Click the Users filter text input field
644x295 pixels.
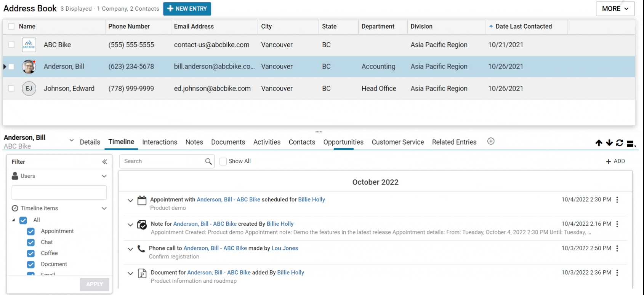pos(59,193)
